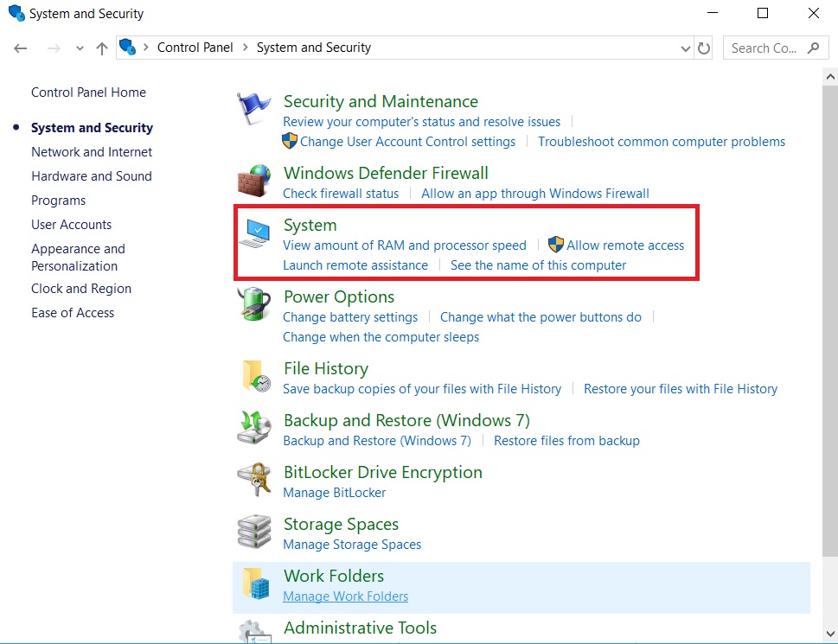Expand the address bar history dropdown

pyautogui.click(x=686, y=48)
